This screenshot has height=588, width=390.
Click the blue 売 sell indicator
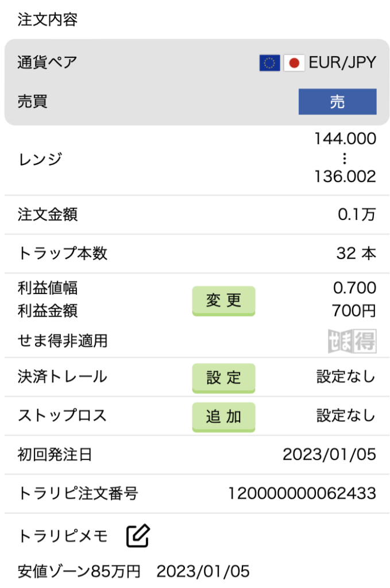[x=338, y=102]
